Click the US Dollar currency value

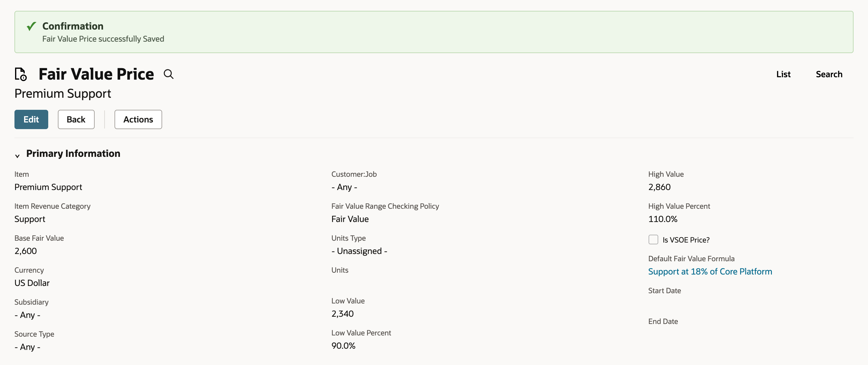[32, 283]
